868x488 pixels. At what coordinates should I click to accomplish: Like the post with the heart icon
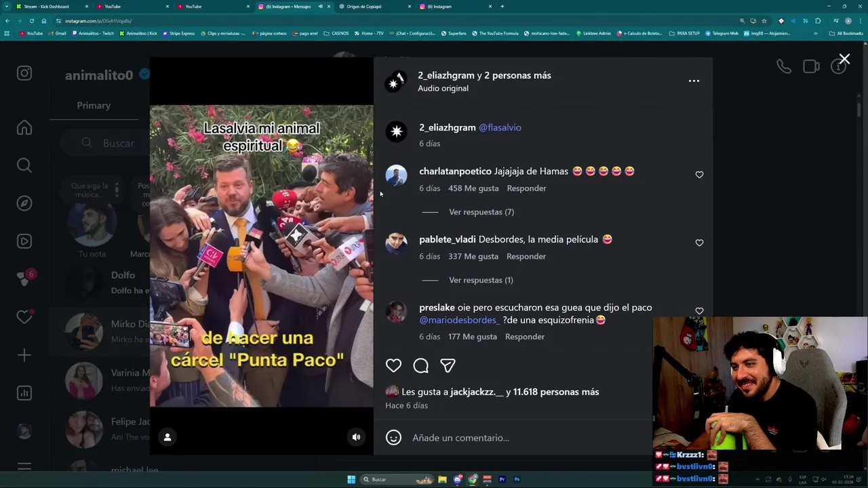(x=393, y=365)
